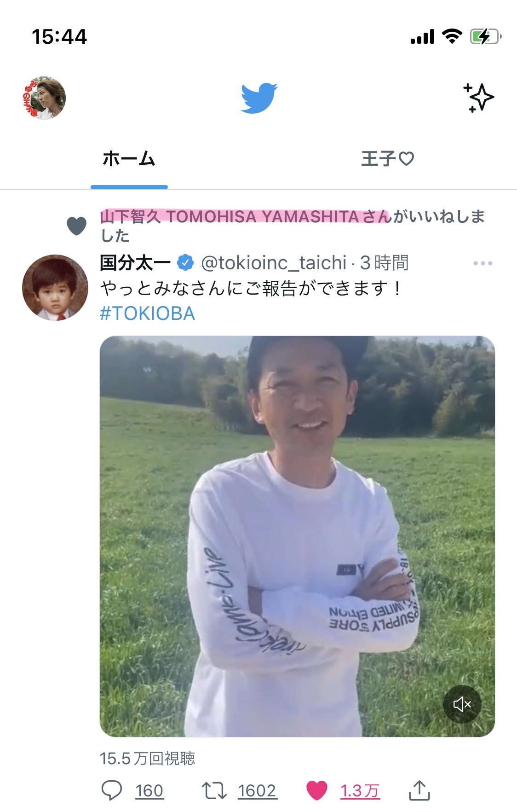Screen dimensions: 517x812
Task: Open the tweet's three-dot more menu
Action: (x=483, y=263)
